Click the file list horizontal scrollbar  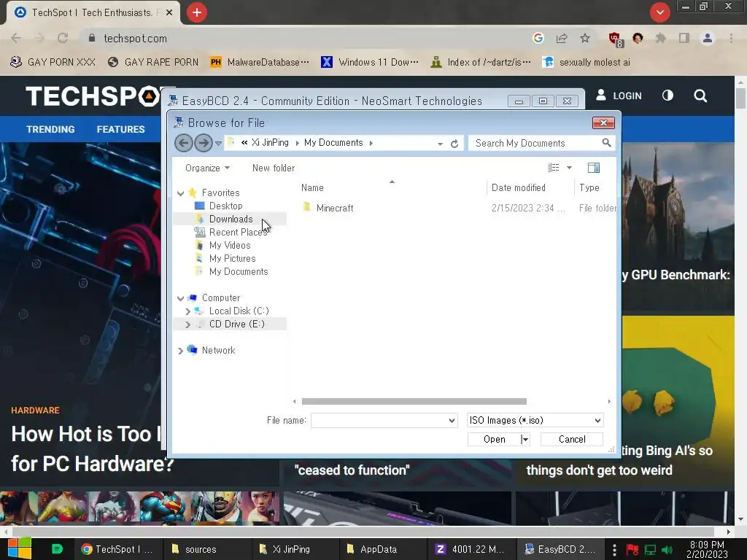[414, 402]
